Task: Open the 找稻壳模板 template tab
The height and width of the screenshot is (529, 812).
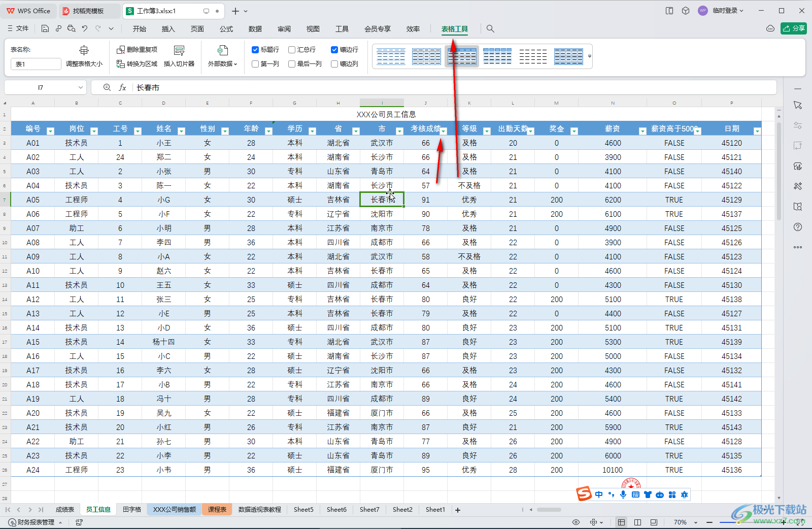Action: 89,11
